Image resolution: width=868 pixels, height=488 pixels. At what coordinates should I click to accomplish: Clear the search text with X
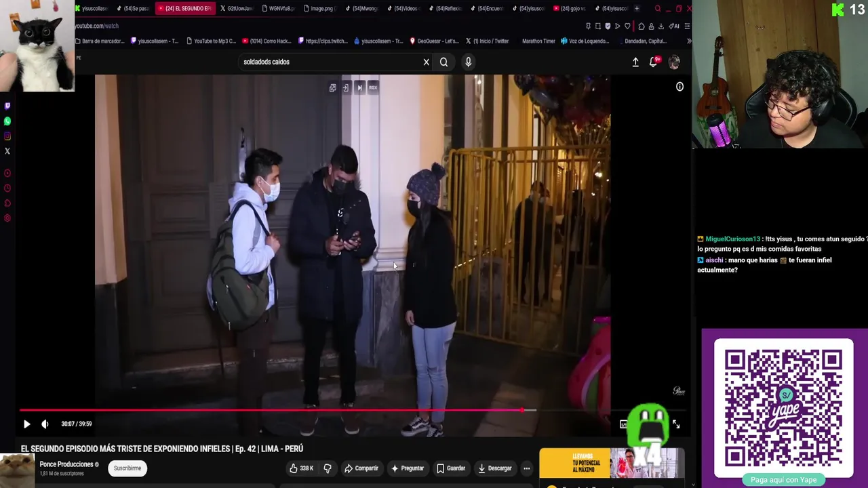426,62
